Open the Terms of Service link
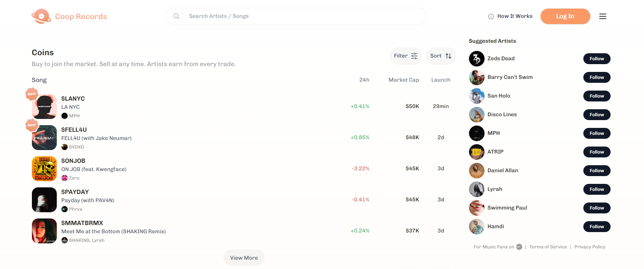Image resolution: width=644 pixels, height=269 pixels. point(548,247)
